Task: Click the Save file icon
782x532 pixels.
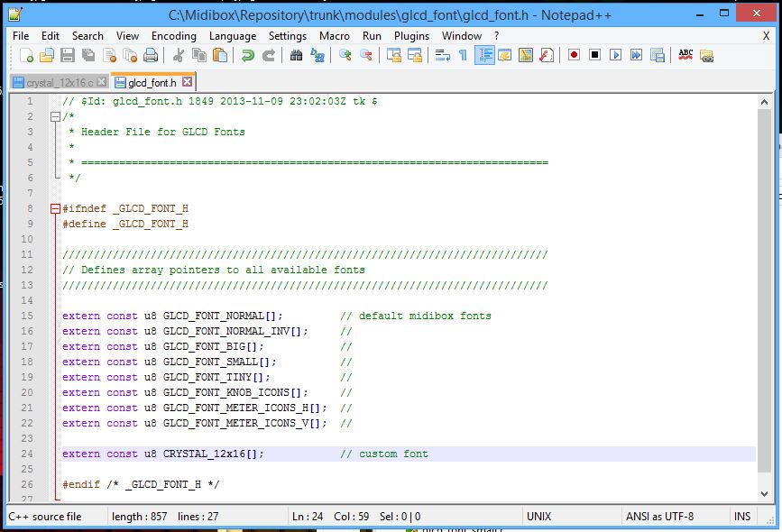Action: click(x=68, y=56)
